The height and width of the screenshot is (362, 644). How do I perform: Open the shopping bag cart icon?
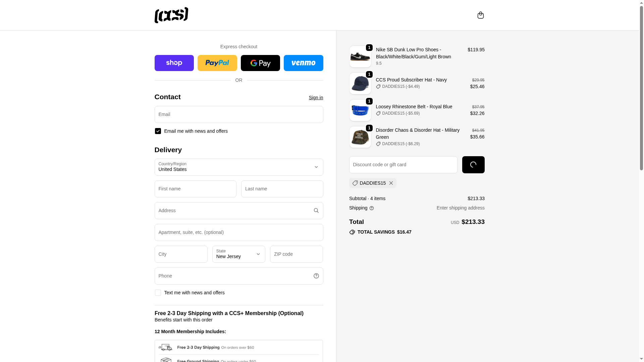click(x=480, y=15)
